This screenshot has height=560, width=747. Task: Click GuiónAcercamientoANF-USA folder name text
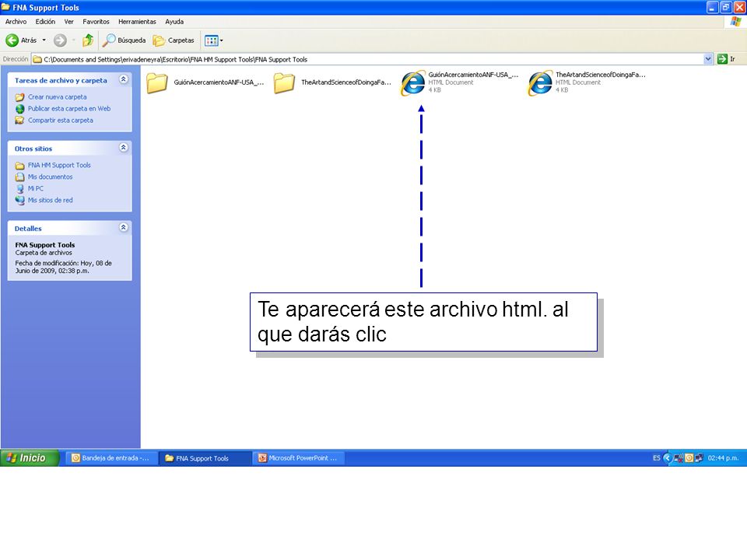(x=219, y=82)
